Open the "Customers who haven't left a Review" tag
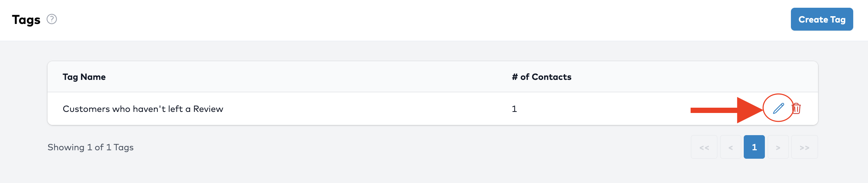The image size is (868, 183). 143,109
